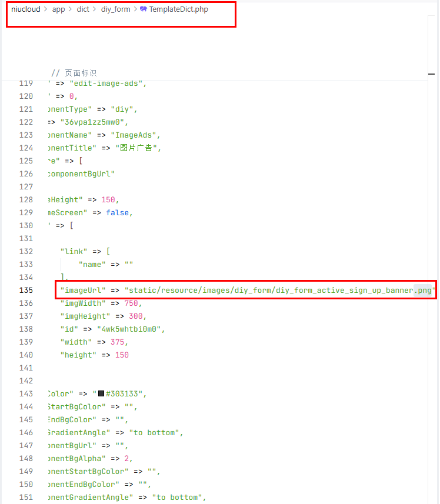440x504 pixels.
Task: Click the "4wk5whtbi0m0" id string
Action: tap(129, 329)
